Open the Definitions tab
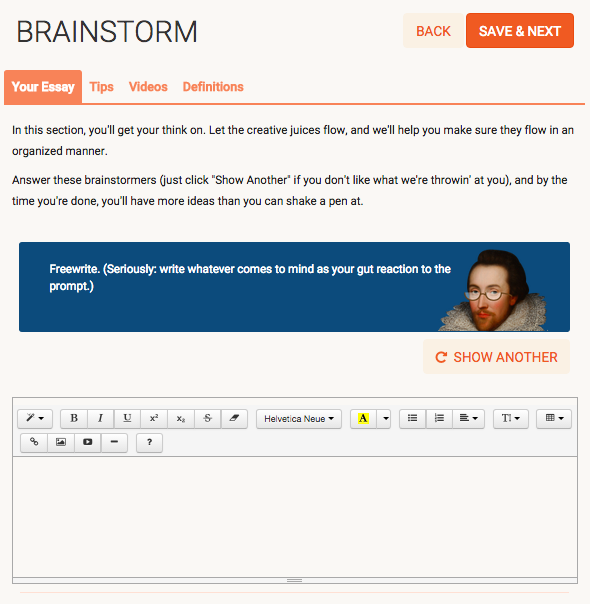This screenshot has width=590, height=604. point(213,87)
